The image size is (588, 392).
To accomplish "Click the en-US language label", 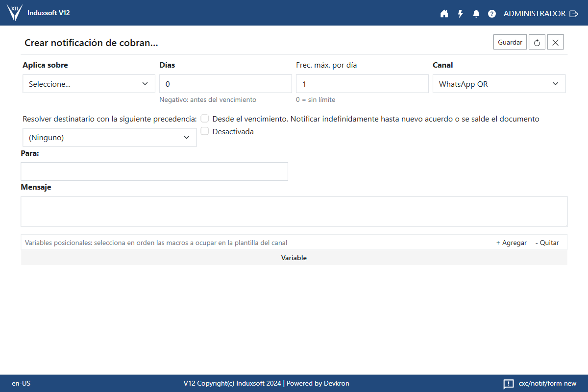I will pyautogui.click(x=21, y=383).
